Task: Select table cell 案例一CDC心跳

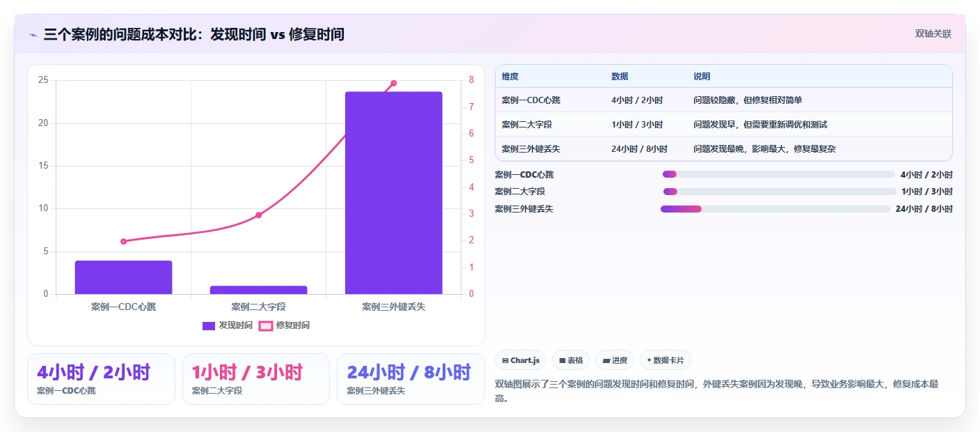Action: (x=531, y=100)
